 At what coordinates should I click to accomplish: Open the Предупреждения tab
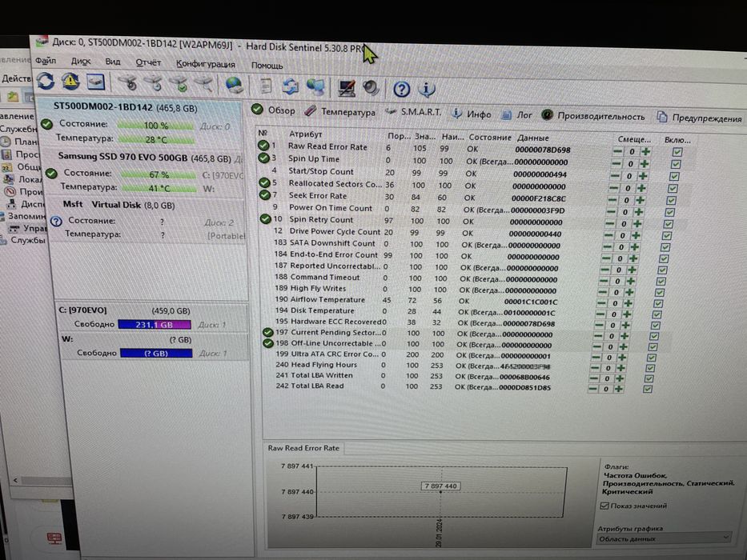[x=700, y=118]
